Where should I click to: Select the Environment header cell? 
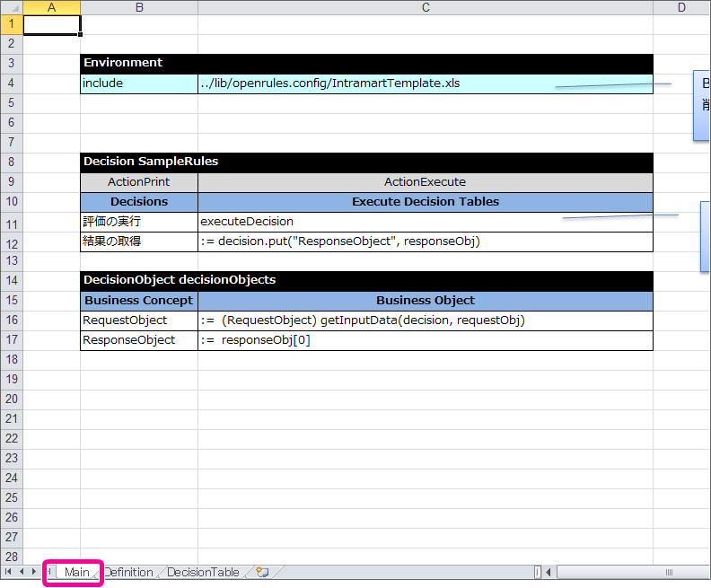(366, 64)
